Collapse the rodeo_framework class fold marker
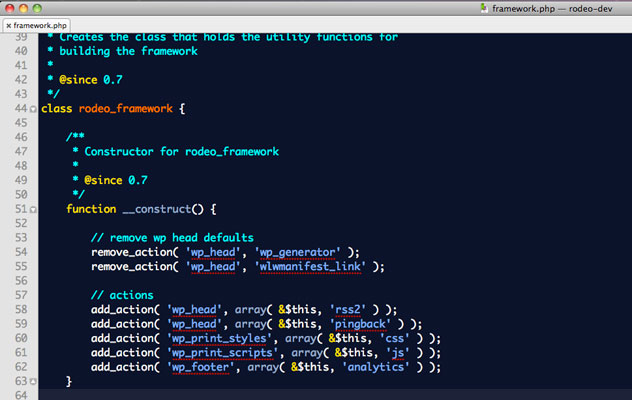The height and width of the screenshot is (400, 632). click(x=34, y=108)
